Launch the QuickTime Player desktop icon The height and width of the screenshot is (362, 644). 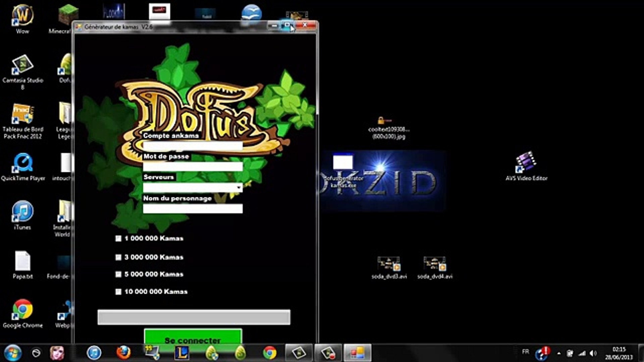(x=22, y=167)
